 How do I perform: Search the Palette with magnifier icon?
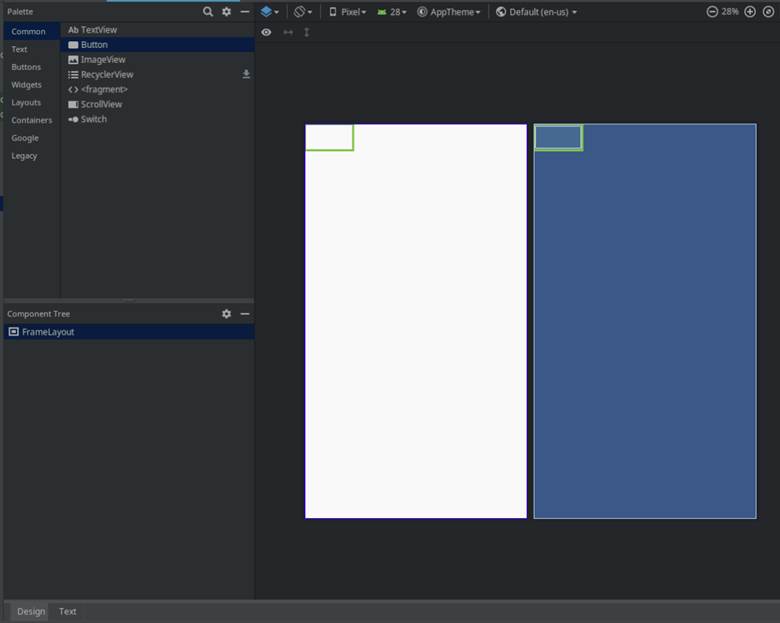[x=208, y=11]
